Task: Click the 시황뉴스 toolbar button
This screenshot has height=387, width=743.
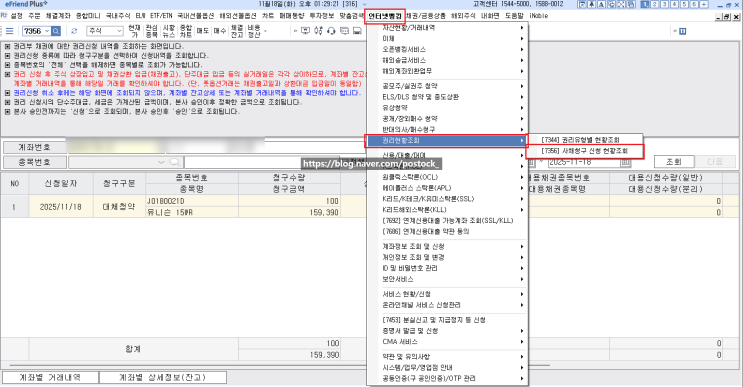Action: tap(169, 31)
